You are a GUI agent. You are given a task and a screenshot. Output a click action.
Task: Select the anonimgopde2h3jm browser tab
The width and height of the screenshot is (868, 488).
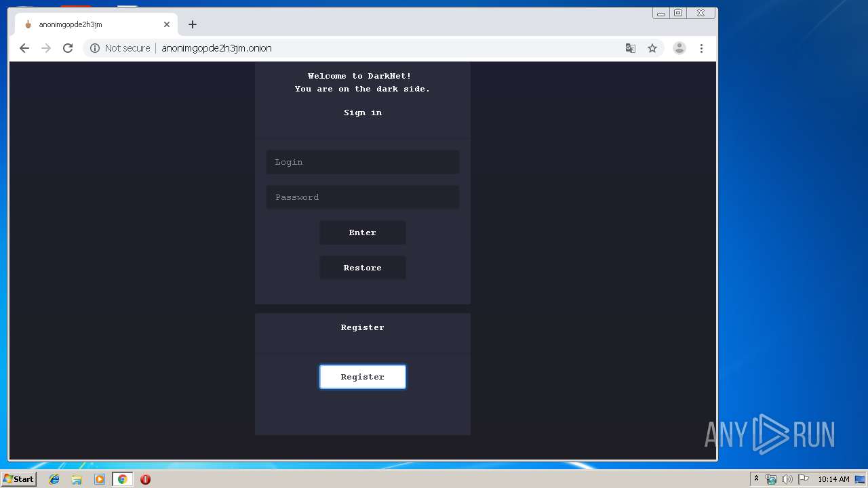[96, 24]
